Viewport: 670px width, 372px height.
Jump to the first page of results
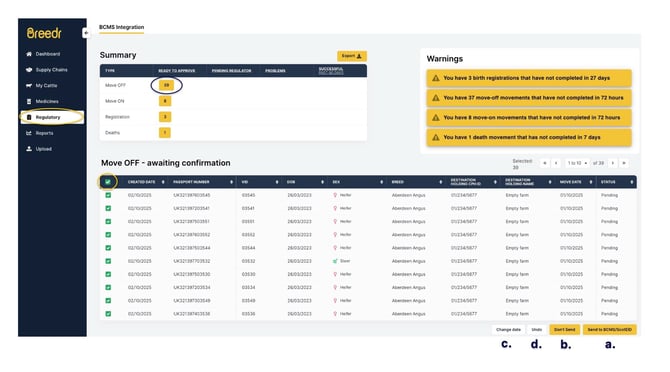click(544, 163)
